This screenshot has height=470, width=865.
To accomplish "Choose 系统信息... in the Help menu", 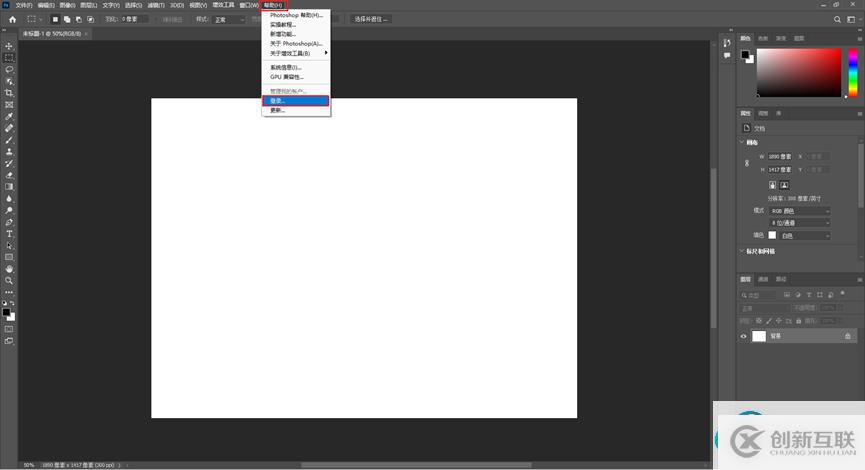I will coord(296,67).
